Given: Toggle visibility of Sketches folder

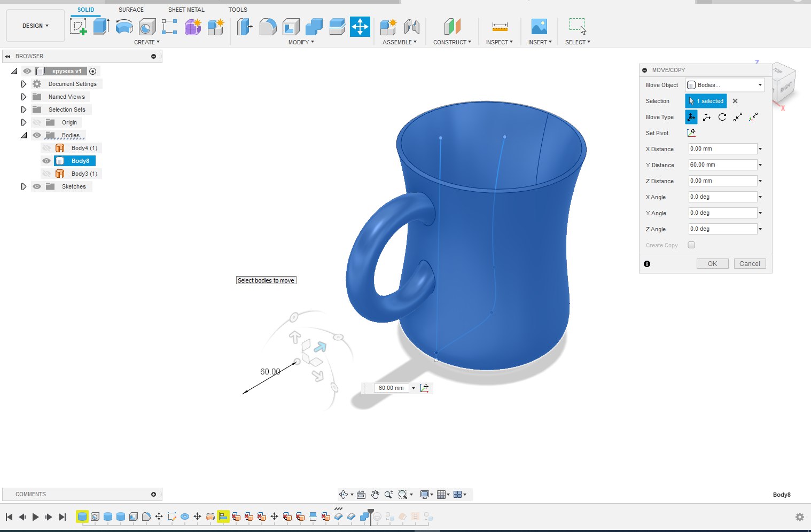Looking at the screenshot, I should pyautogui.click(x=37, y=186).
